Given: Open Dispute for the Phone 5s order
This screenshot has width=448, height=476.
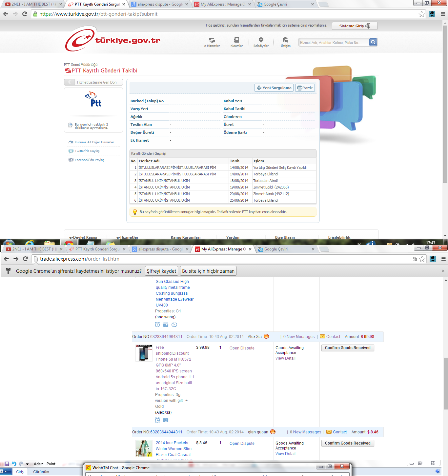Looking at the screenshot, I should pyautogui.click(x=242, y=348).
